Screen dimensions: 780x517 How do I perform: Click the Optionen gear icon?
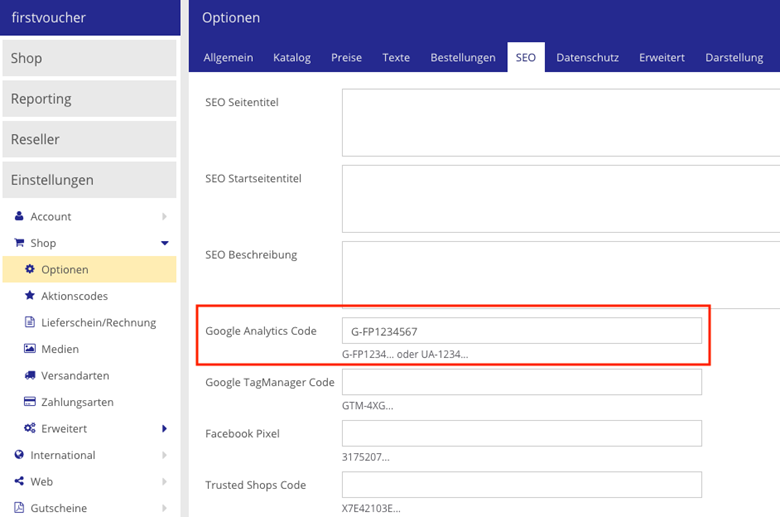point(30,269)
